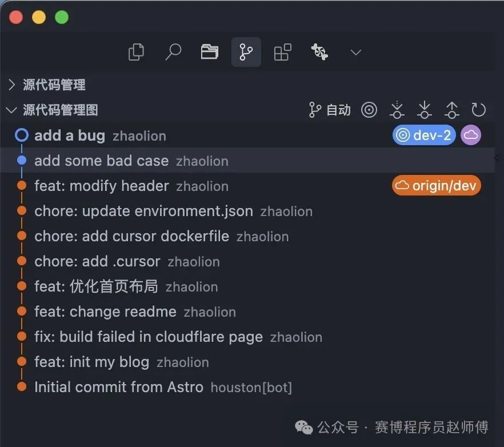Screen dimensions: 504x447
Task: Click the dev-2 branch badge
Action: [424, 135]
